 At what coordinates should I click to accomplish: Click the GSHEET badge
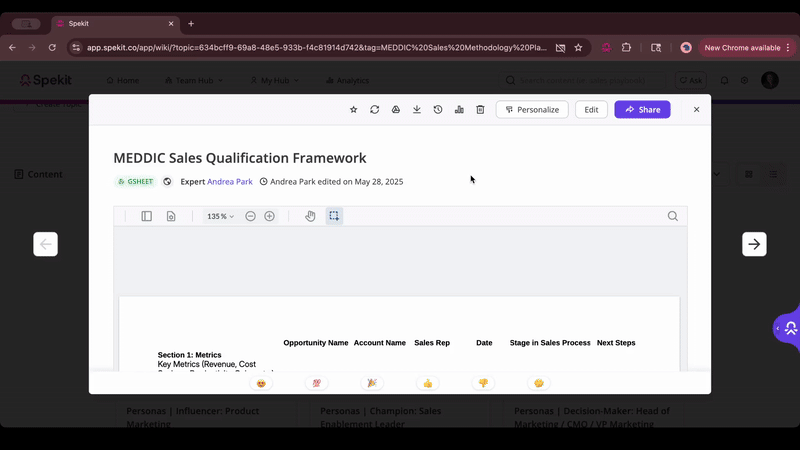pyautogui.click(x=135, y=182)
